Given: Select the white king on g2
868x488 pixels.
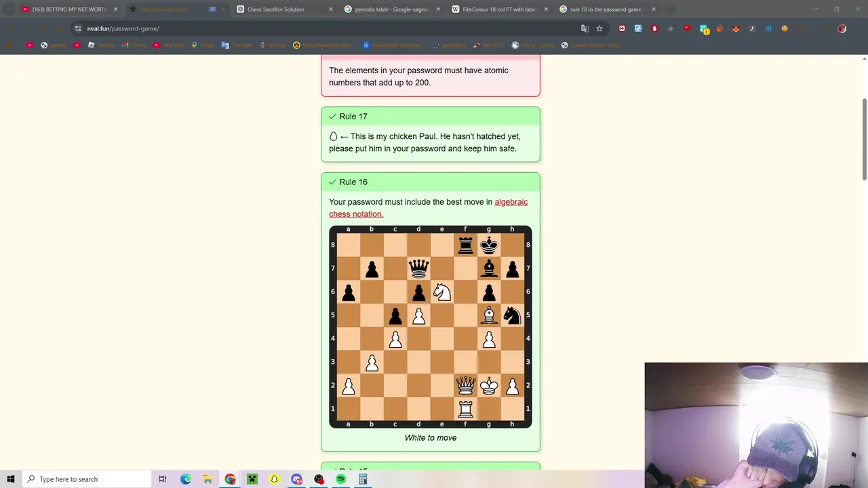Looking at the screenshot, I should point(489,386).
